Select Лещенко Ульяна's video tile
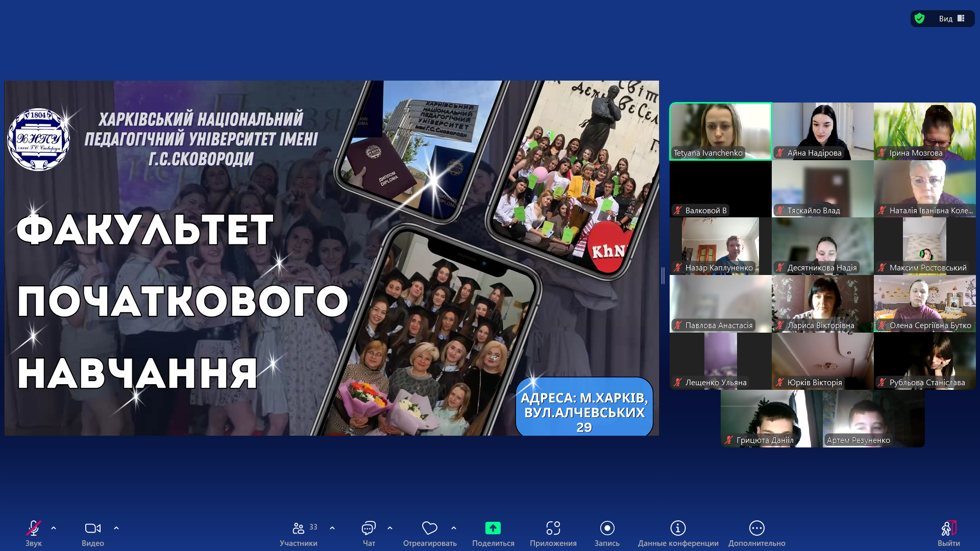Viewport: 980px width, 551px height. [721, 361]
